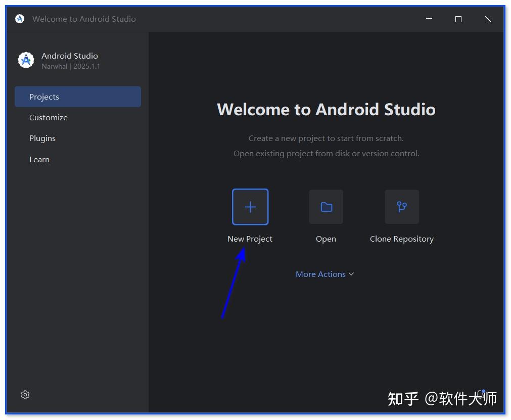The width and height of the screenshot is (511, 420).
Task: Switch to the Customize section
Action: 49,117
